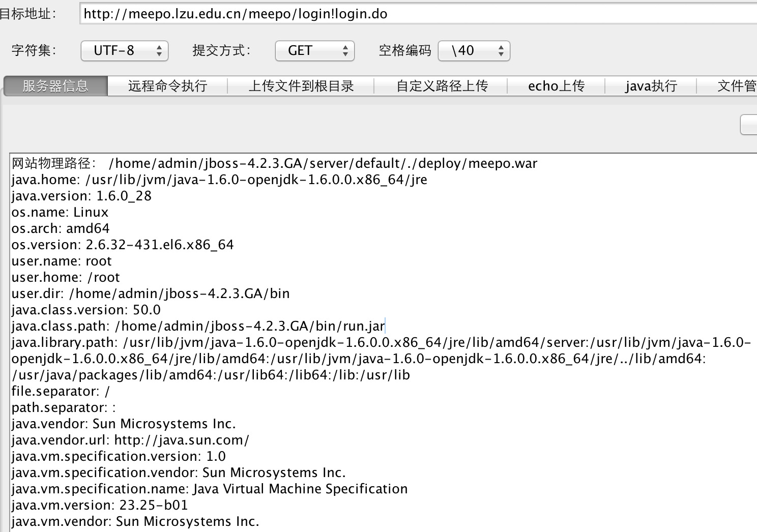This screenshot has height=532, width=757.
Task: Select the 自定义路径上传 tab
Action: click(x=441, y=86)
